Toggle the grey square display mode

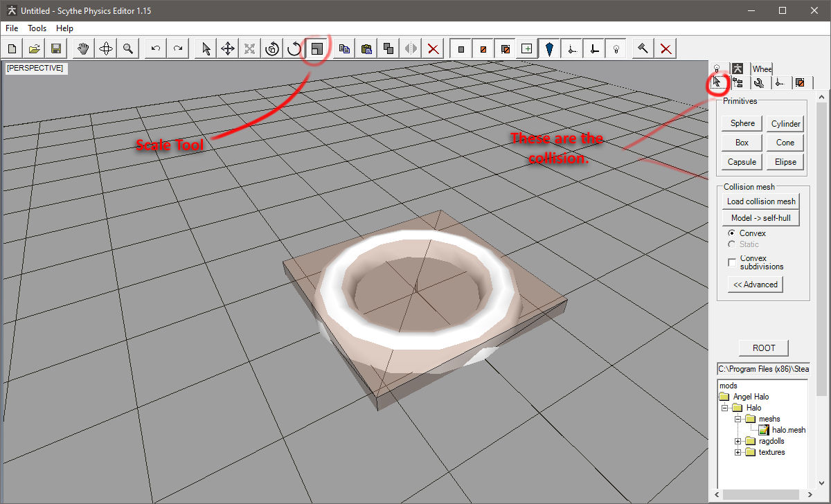[x=461, y=48]
